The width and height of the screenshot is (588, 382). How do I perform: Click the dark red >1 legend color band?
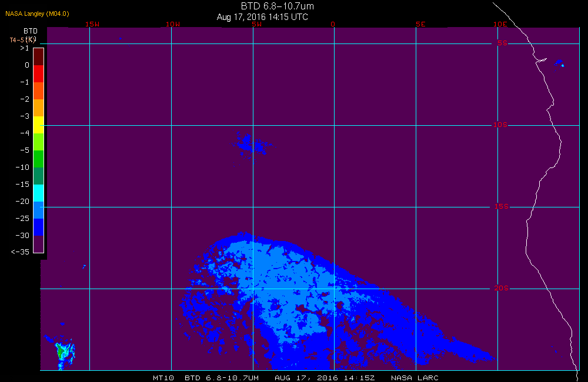pyautogui.click(x=39, y=56)
